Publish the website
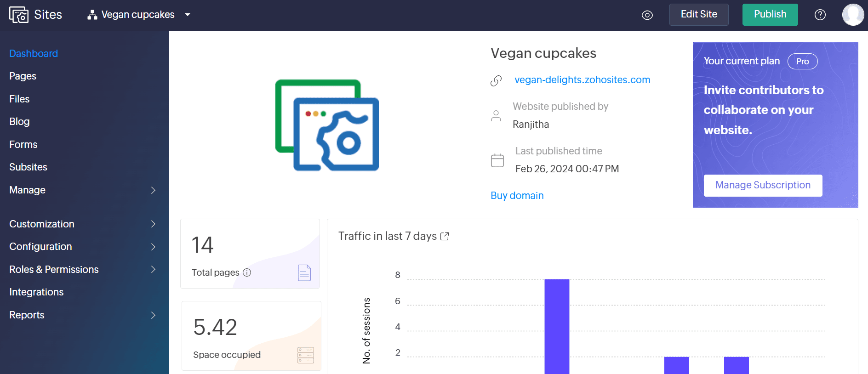The image size is (868, 374). [770, 14]
